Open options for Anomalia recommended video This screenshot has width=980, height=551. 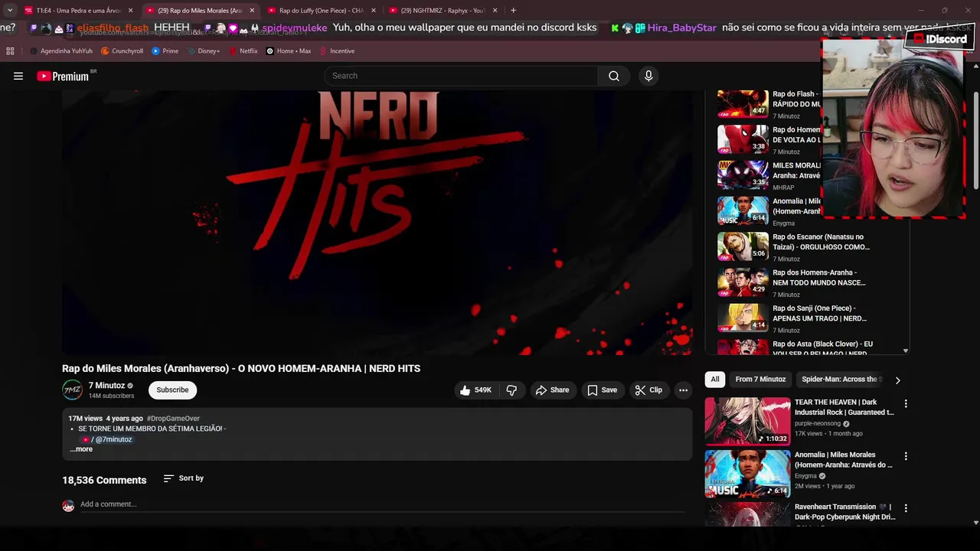click(906, 456)
